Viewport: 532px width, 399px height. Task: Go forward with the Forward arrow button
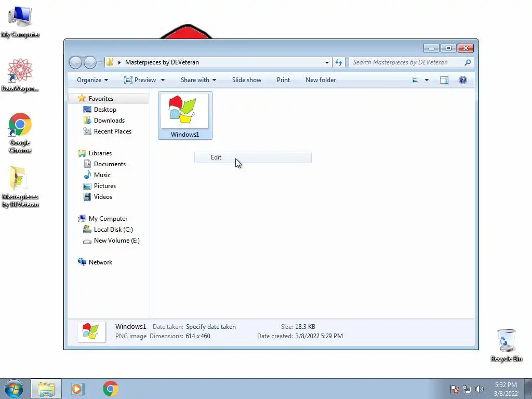(90, 62)
